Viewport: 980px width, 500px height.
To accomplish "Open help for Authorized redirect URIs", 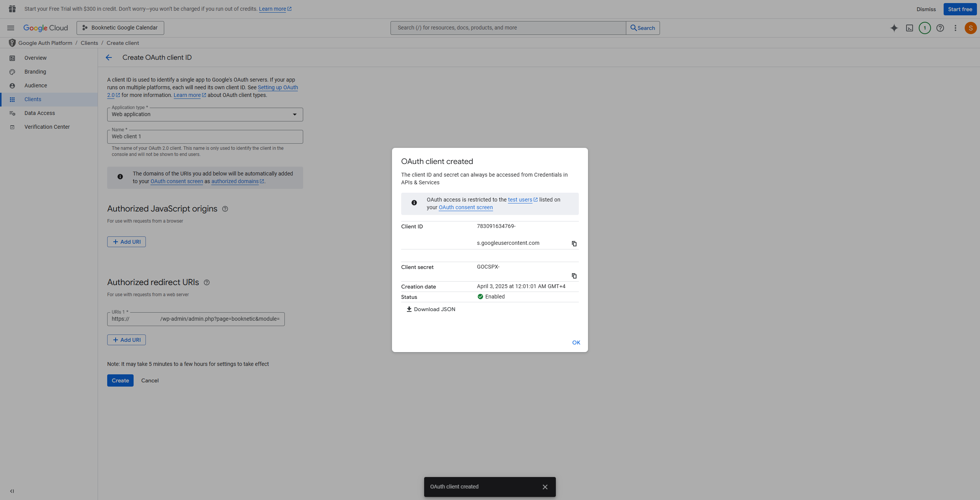I will [207, 282].
